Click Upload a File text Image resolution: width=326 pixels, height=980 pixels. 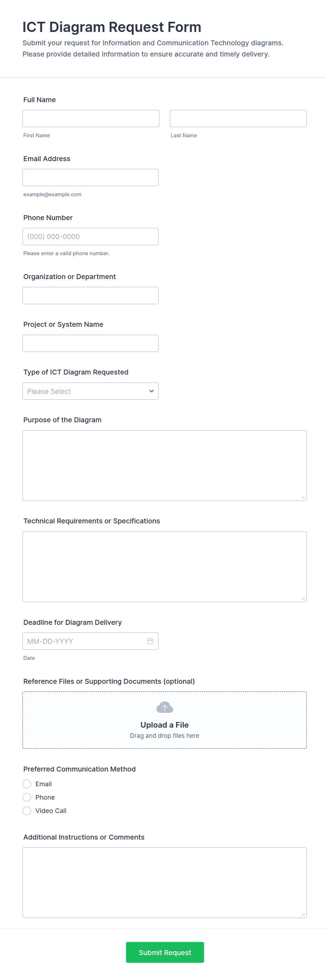coord(164,725)
